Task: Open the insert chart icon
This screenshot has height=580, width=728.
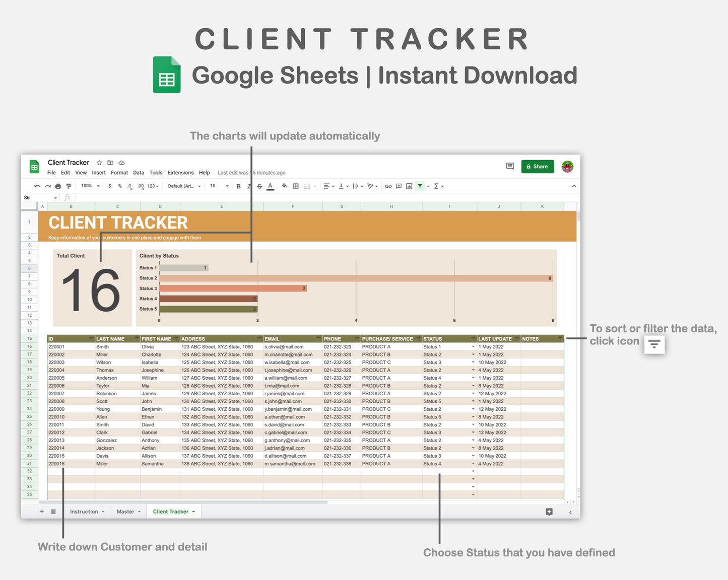Action: click(409, 186)
